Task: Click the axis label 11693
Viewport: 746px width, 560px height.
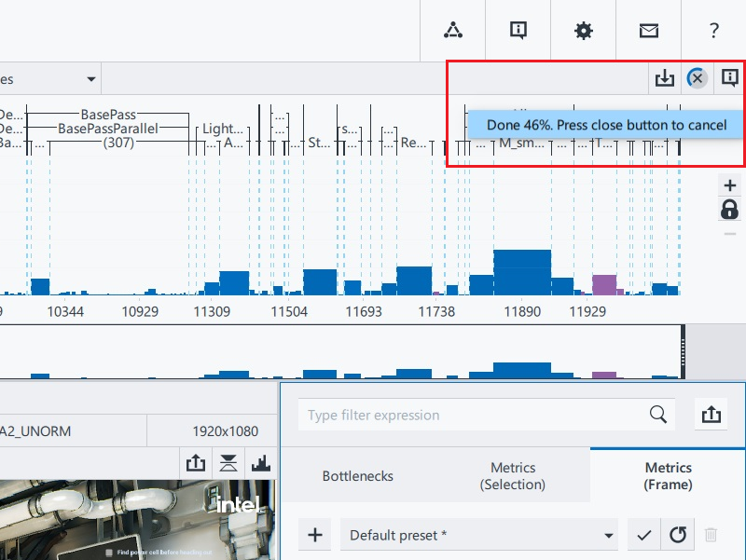Action: [364, 311]
